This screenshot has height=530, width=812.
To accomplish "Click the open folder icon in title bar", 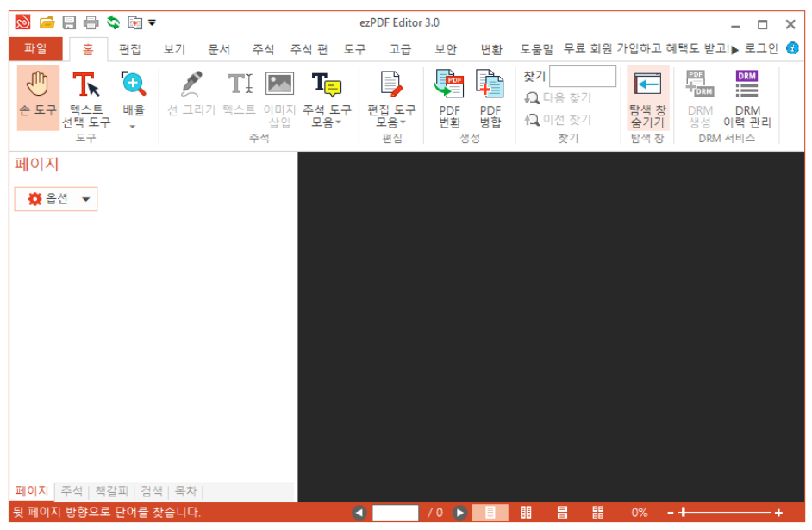I will [47, 22].
